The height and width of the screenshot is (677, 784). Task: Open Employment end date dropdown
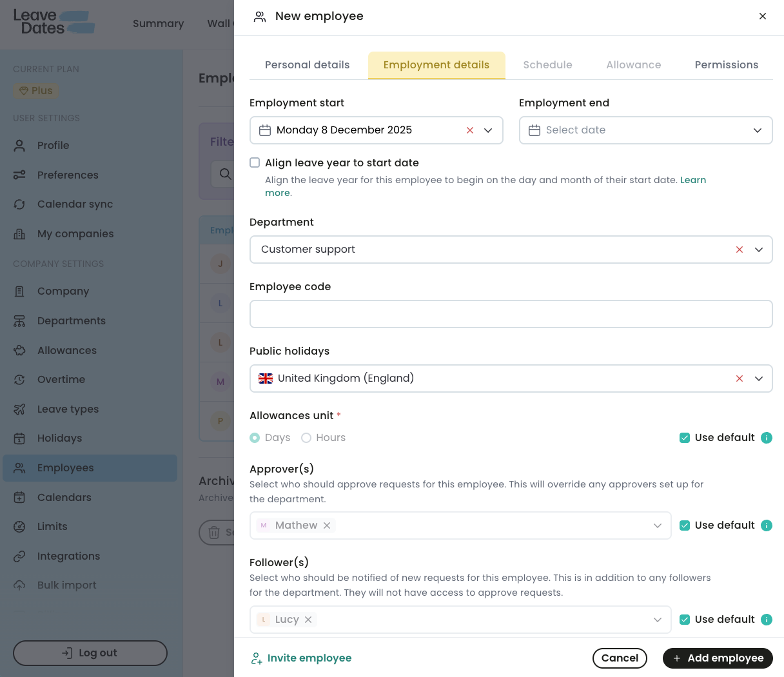(758, 130)
